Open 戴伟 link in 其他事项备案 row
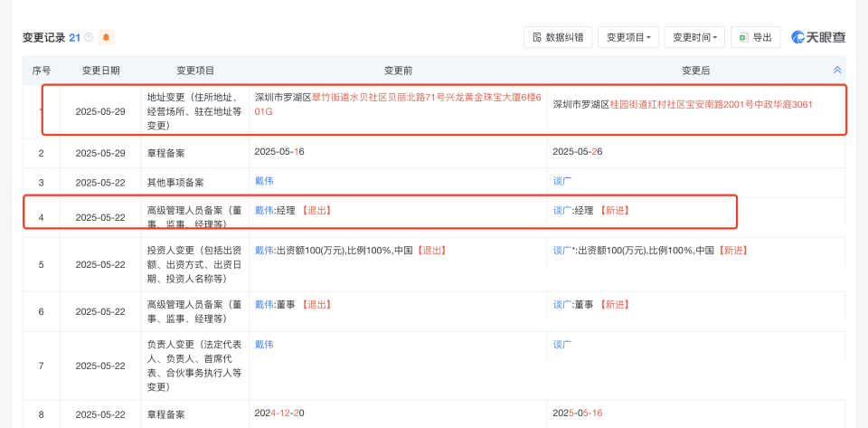Viewport: 868px width, 428px height. tap(264, 181)
